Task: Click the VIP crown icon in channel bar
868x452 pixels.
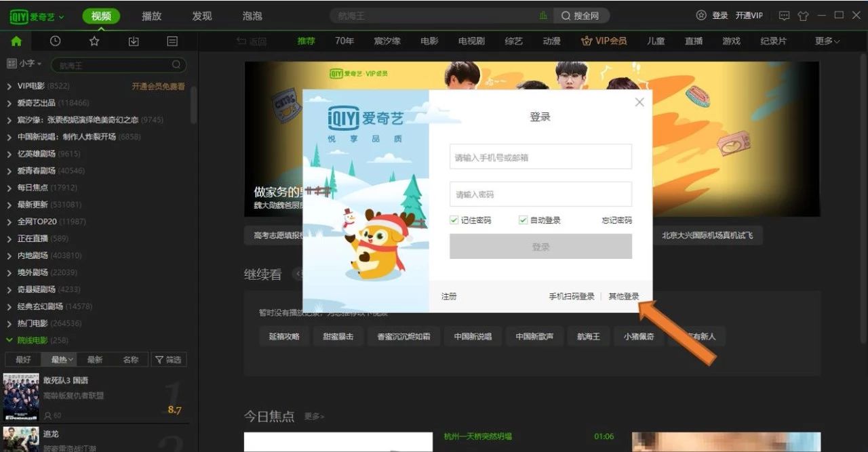Action: (587, 41)
